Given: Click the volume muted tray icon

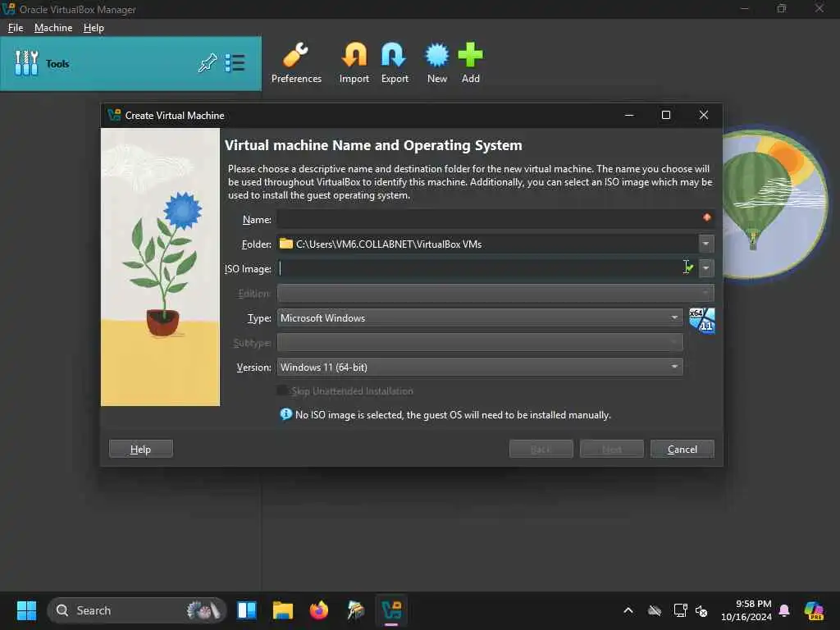Looking at the screenshot, I should point(701,610).
